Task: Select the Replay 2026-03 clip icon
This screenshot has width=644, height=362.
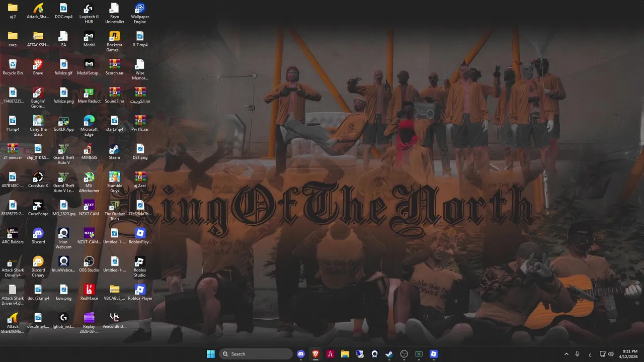Action: pos(89,323)
